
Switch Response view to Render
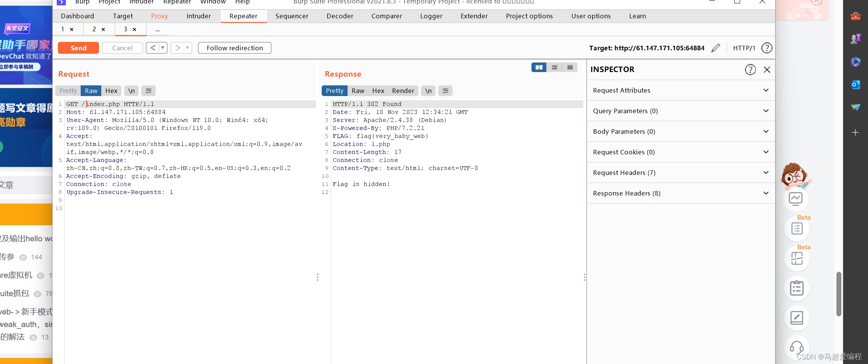pyautogui.click(x=403, y=91)
